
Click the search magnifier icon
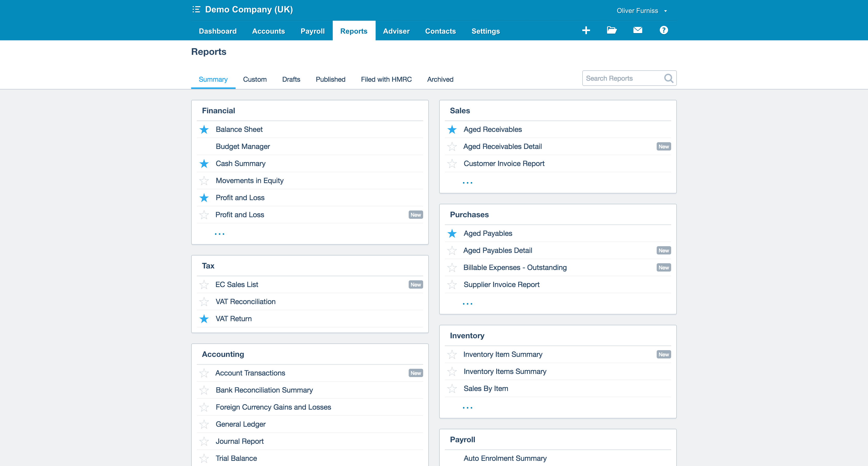coord(669,78)
